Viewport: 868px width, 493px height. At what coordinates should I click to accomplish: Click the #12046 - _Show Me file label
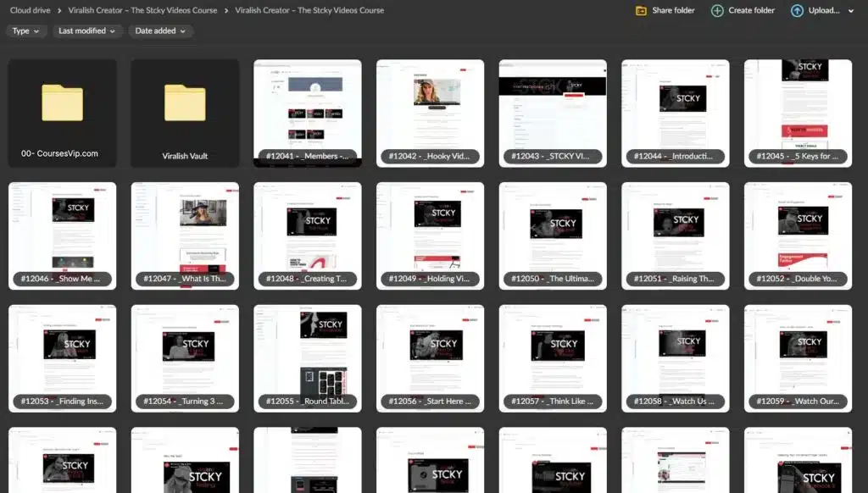62,279
